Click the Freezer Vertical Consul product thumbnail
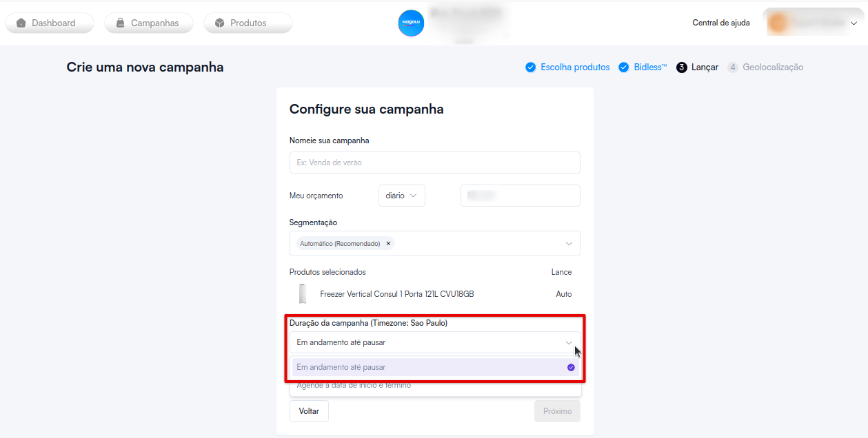868x438 pixels. [x=303, y=294]
